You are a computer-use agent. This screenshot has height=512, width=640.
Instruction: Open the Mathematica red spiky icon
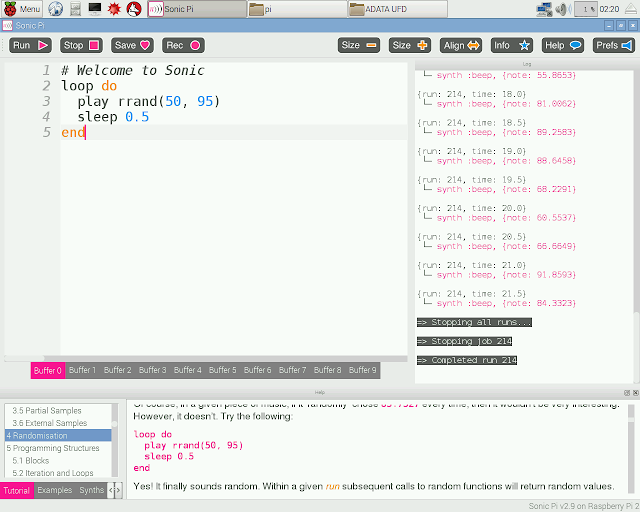pos(114,9)
